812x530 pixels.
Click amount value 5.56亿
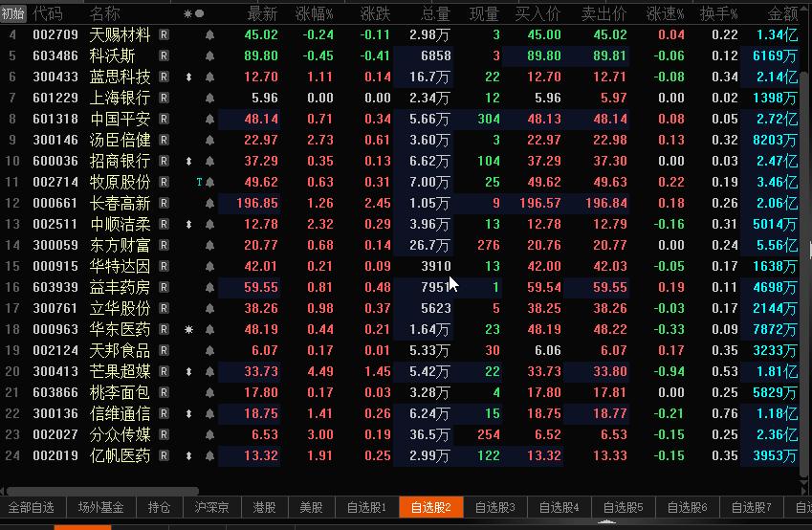(x=777, y=245)
